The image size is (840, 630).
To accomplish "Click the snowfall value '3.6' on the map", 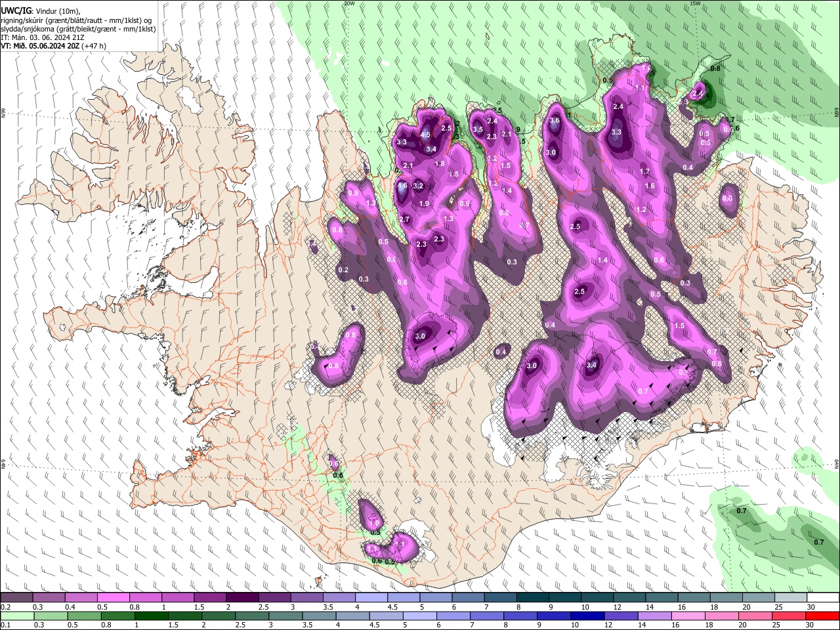I will [x=555, y=121].
